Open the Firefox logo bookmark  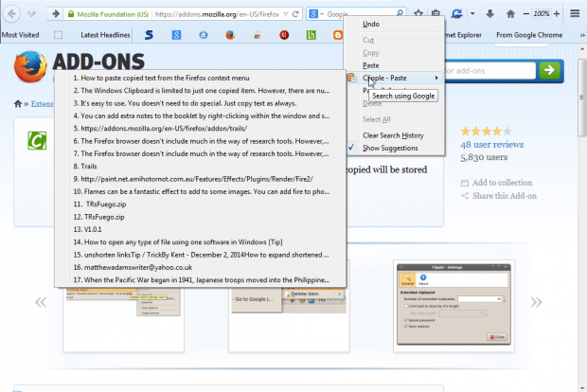[230, 35]
